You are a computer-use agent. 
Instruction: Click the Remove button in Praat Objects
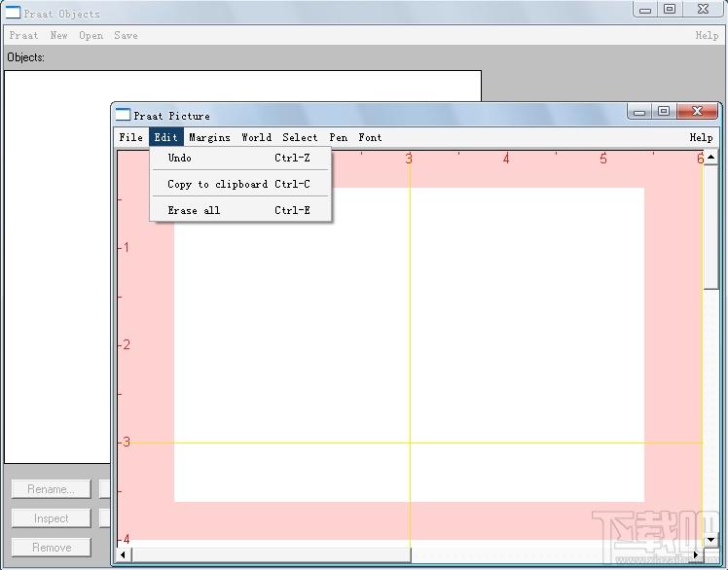51,548
